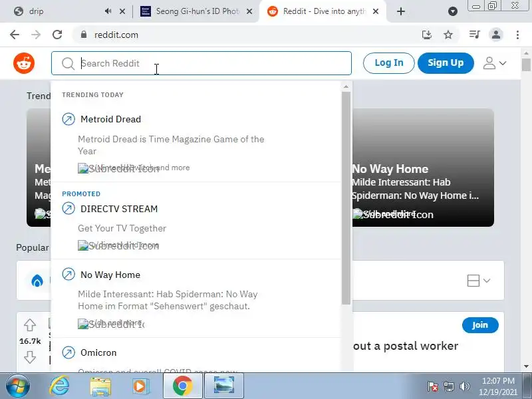
Task: Click 'Milde Interessant: Hab Spiderman' dropdown description
Action: coord(168,300)
